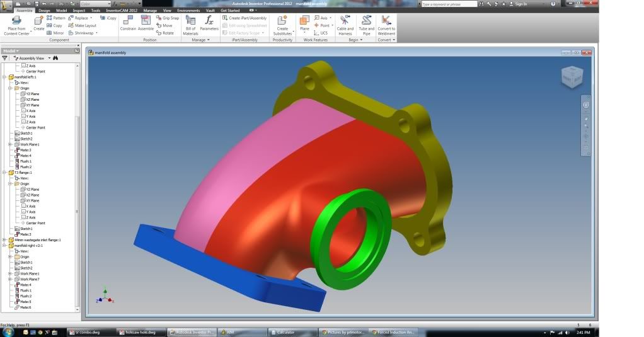Image resolution: width=644 pixels, height=337 pixels.
Task: Click the browser filter funnel icon
Action: pyautogui.click(x=5, y=58)
